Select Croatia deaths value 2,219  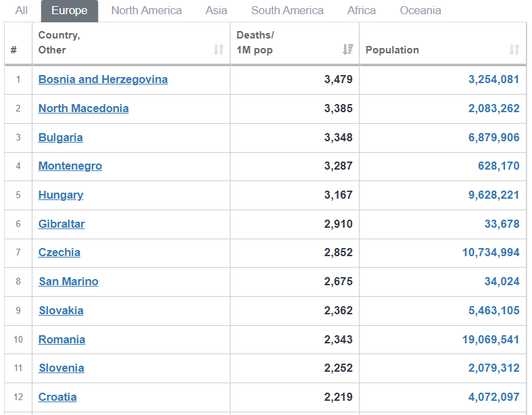click(x=338, y=397)
